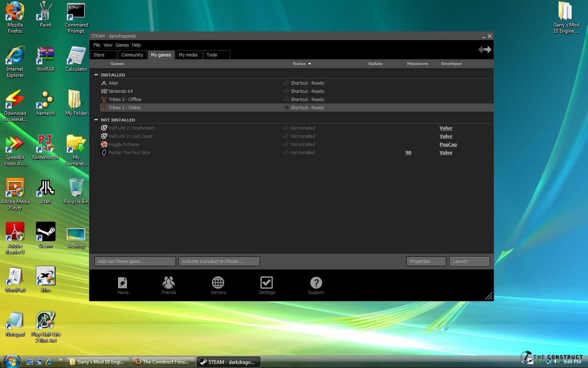Click Activate a product on Steam button

(219, 261)
